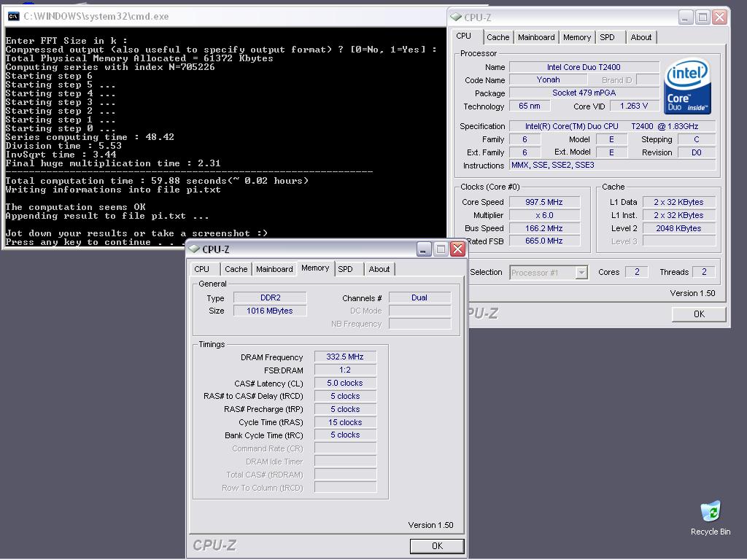Click the Bus Speed 166.2 MHz field
The image size is (747, 560).
[544, 228]
